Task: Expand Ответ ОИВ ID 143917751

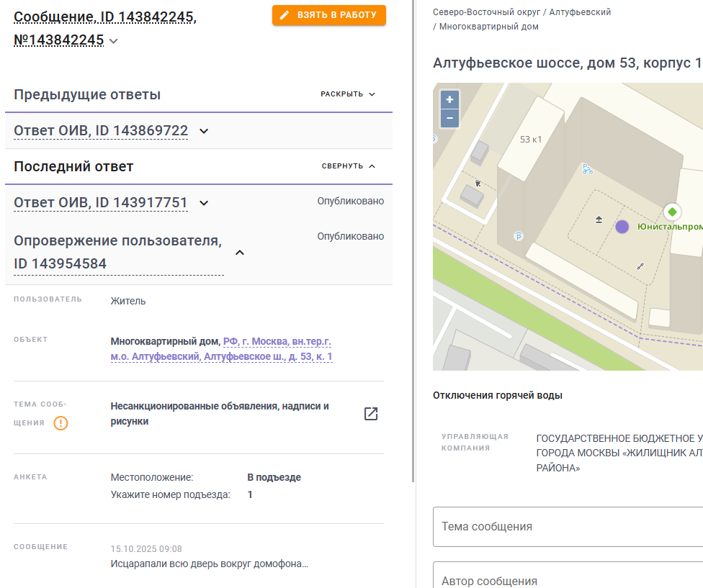Action: click(204, 203)
